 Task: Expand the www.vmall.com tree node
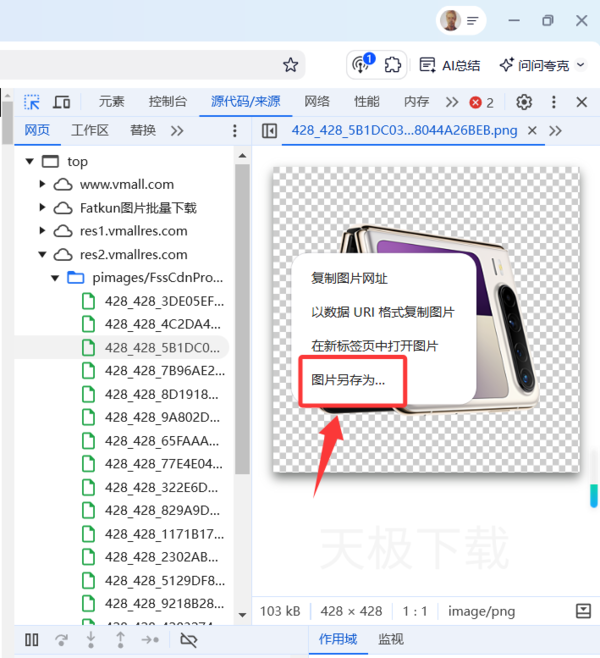click(x=43, y=184)
